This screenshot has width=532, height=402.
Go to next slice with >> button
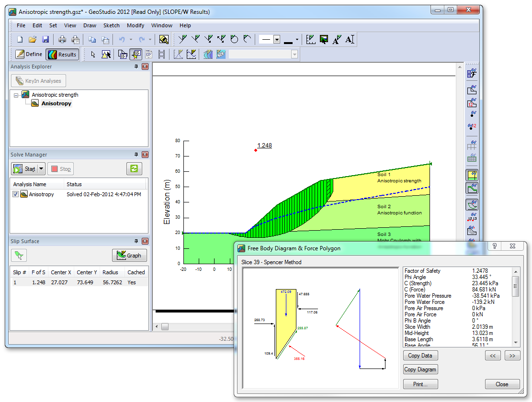click(512, 356)
